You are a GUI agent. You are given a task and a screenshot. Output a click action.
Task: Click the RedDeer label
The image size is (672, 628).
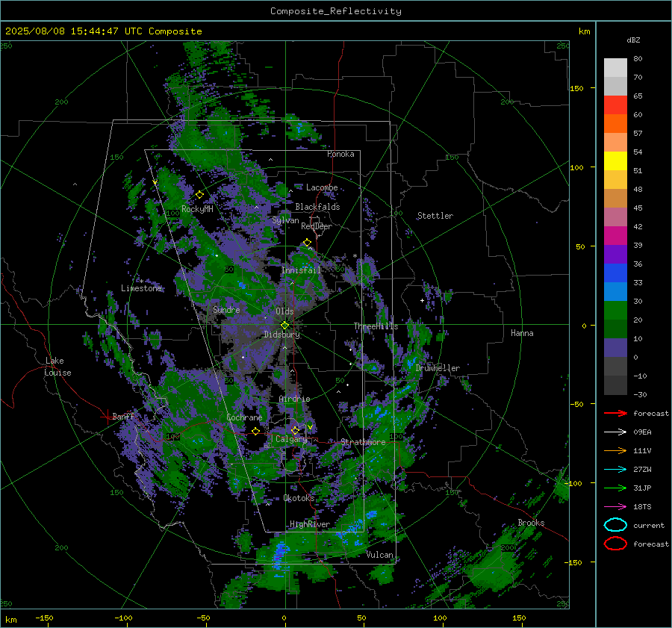[x=317, y=226]
